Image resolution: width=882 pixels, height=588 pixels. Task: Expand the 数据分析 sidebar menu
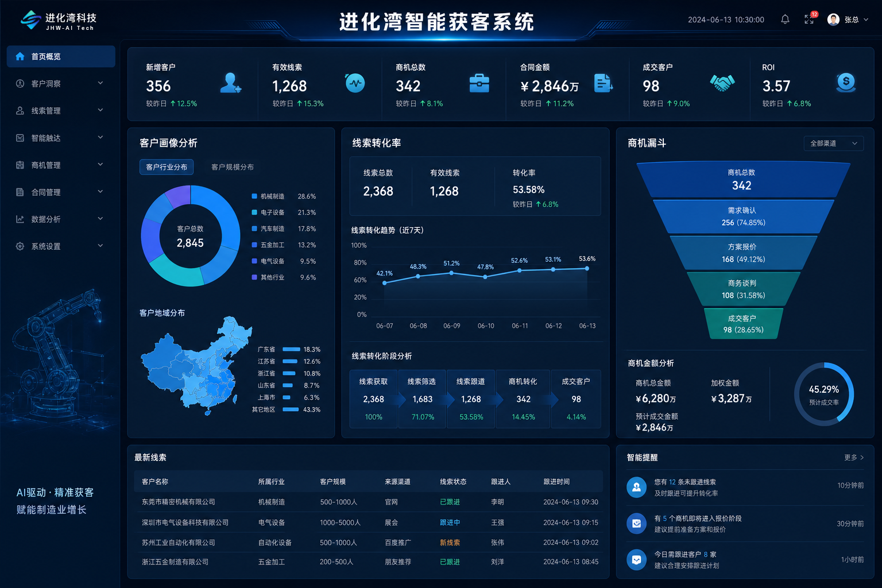pyautogui.click(x=60, y=219)
